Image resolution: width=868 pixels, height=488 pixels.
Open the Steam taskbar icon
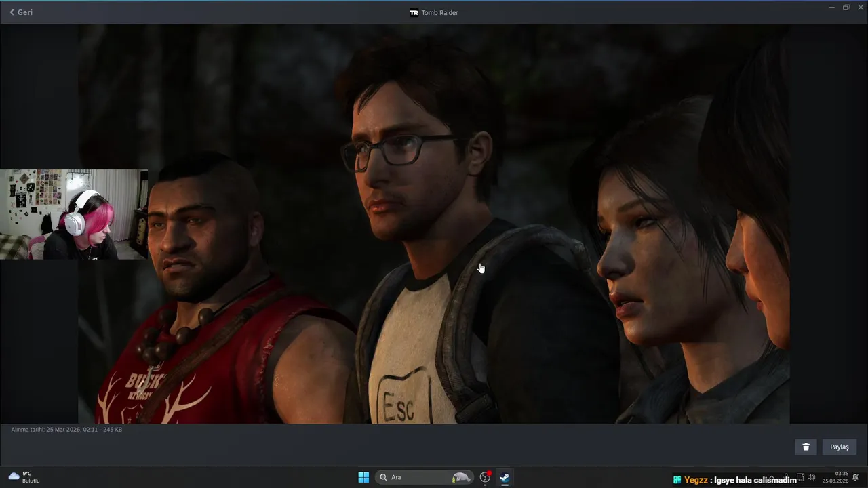(x=505, y=477)
